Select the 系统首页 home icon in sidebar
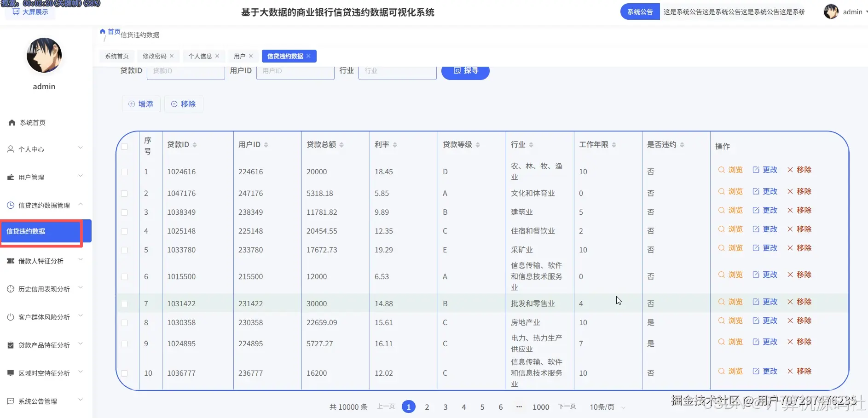The image size is (868, 418). (x=12, y=122)
